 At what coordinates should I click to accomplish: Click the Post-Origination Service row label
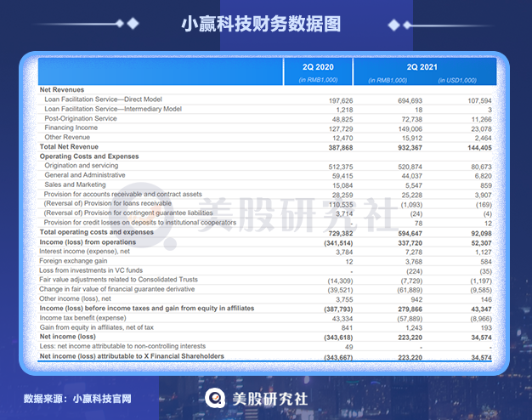[81, 118]
